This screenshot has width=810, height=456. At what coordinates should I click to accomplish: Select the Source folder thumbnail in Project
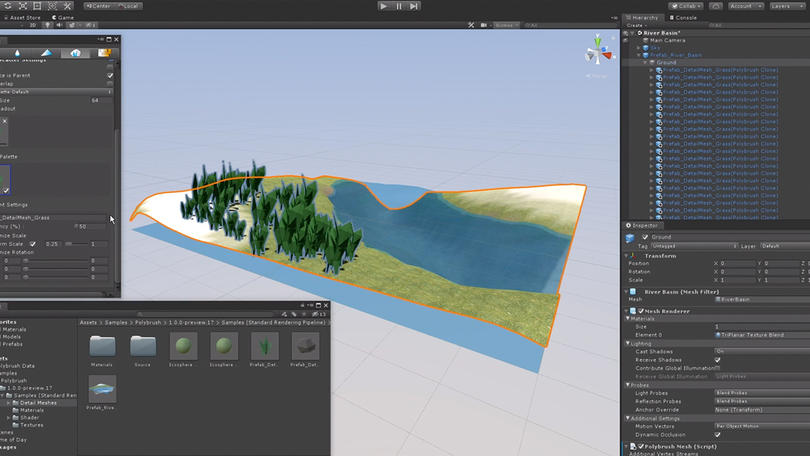click(143, 346)
